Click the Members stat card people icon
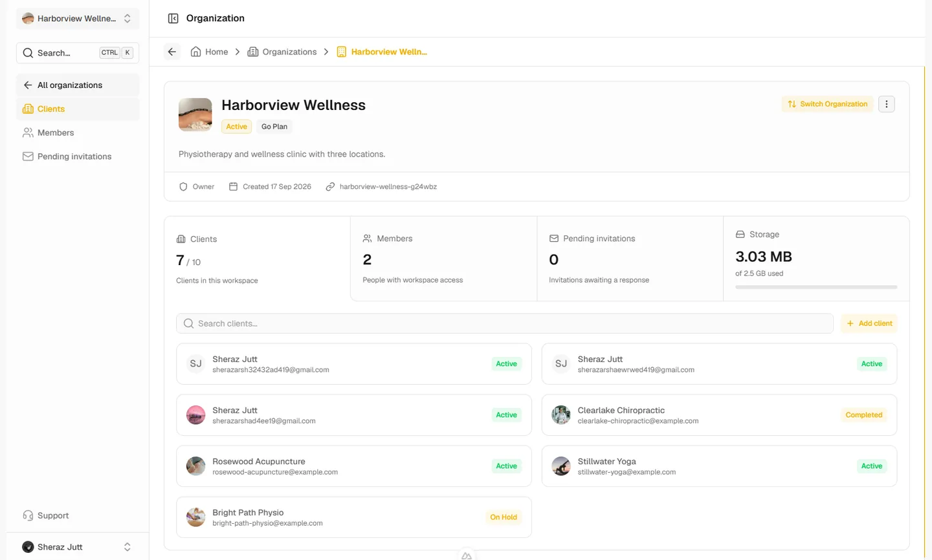Image resolution: width=932 pixels, height=560 pixels. coord(367,239)
